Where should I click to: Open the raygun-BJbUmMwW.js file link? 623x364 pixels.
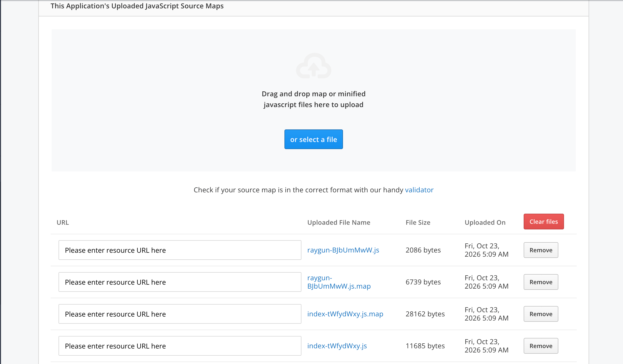coord(343,250)
